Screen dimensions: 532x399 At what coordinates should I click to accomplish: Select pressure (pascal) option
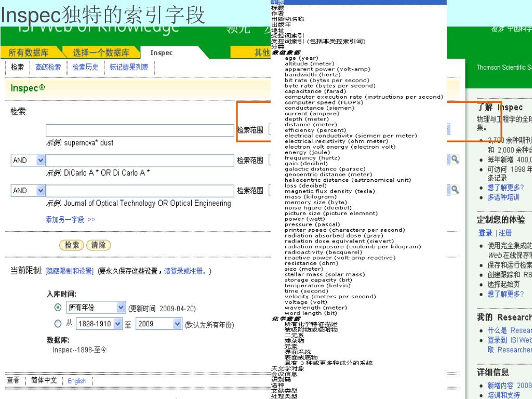click(312, 224)
